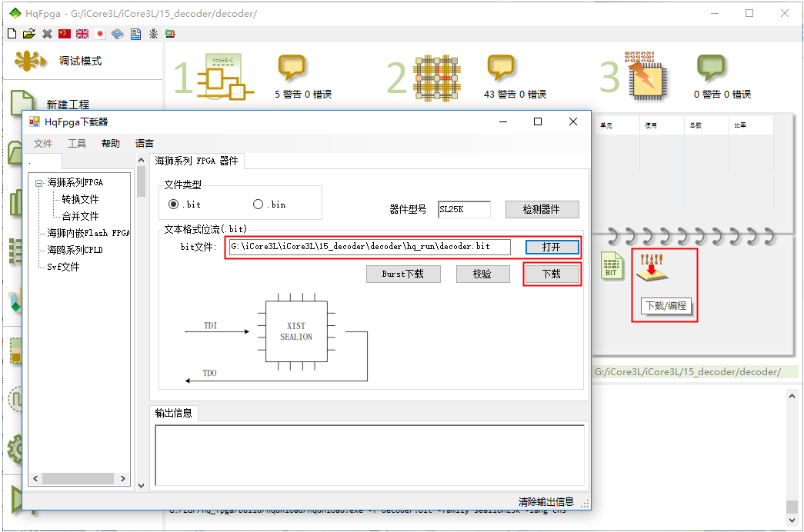Switch language with the Chinese flag icon
This screenshot has width=804, height=532.
[x=65, y=34]
